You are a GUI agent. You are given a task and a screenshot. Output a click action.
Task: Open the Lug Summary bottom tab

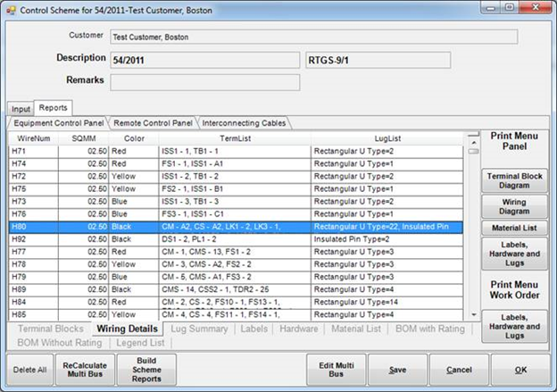point(201,329)
